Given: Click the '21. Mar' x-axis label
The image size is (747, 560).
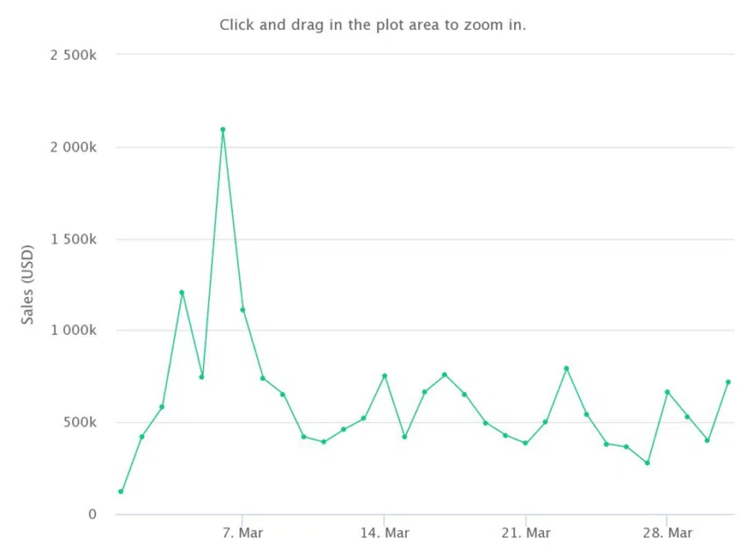Looking at the screenshot, I should click(x=526, y=533).
